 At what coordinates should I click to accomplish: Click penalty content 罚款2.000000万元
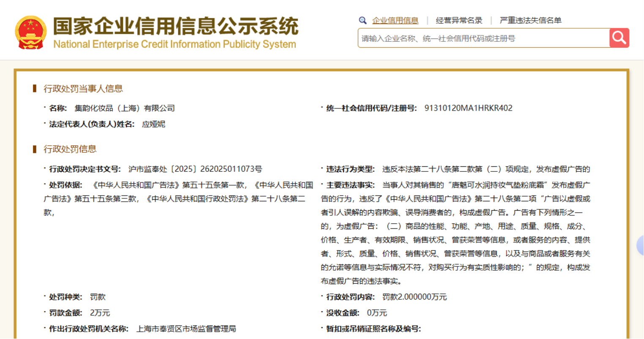click(415, 297)
